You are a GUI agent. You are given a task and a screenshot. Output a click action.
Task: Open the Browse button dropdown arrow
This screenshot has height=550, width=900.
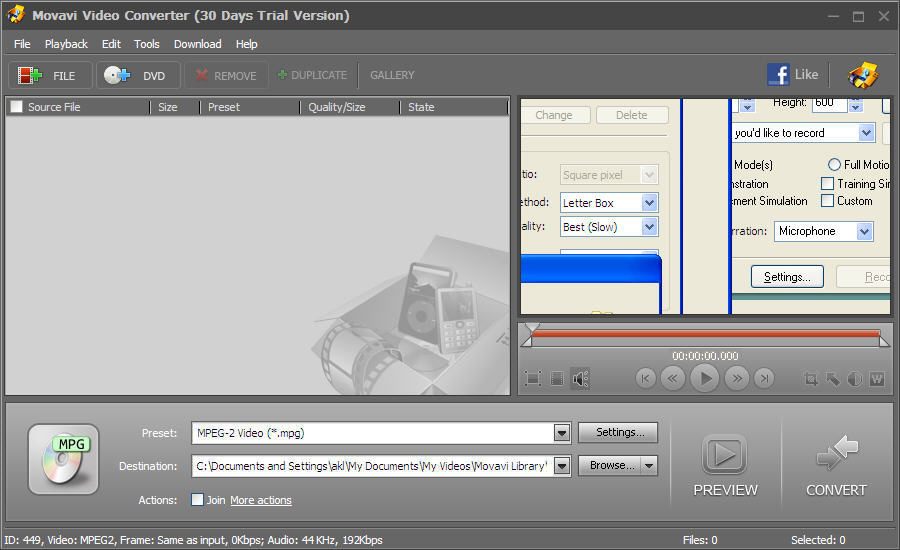(x=649, y=466)
